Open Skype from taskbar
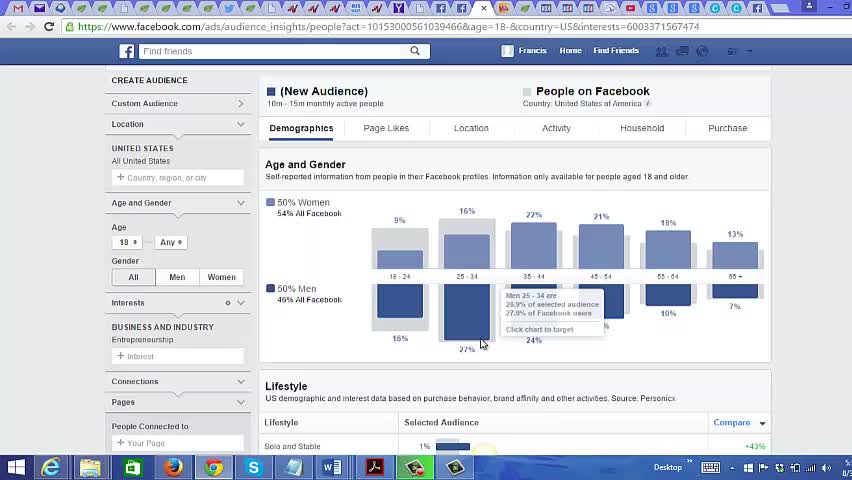 pyautogui.click(x=253, y=467)
